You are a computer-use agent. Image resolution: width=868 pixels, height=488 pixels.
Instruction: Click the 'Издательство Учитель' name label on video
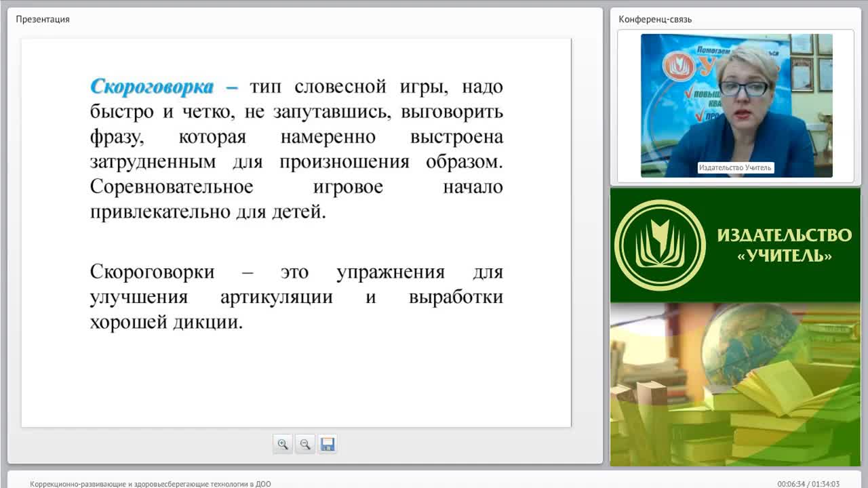(x=735, y=167)
